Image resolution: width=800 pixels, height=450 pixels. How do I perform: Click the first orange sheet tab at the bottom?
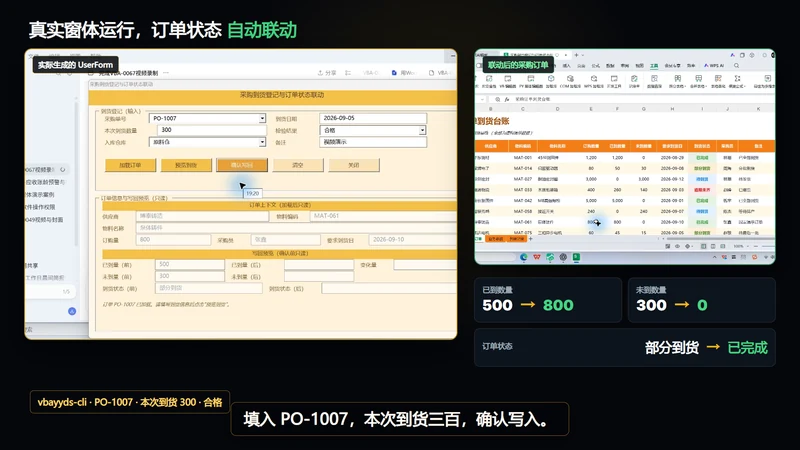tap(496, 239)
